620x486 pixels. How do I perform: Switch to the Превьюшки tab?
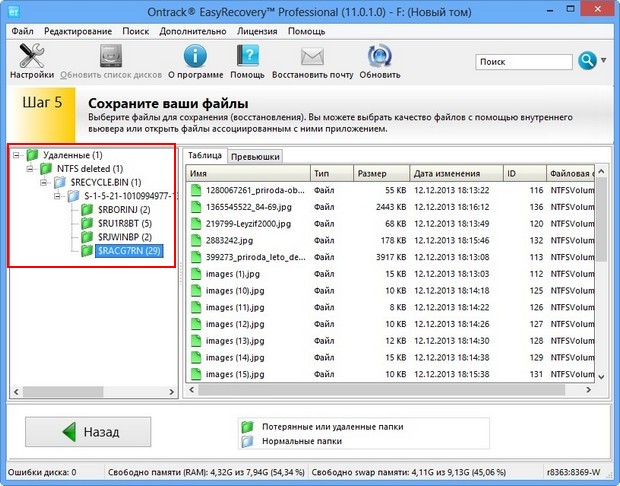click(x=255, y=157)
